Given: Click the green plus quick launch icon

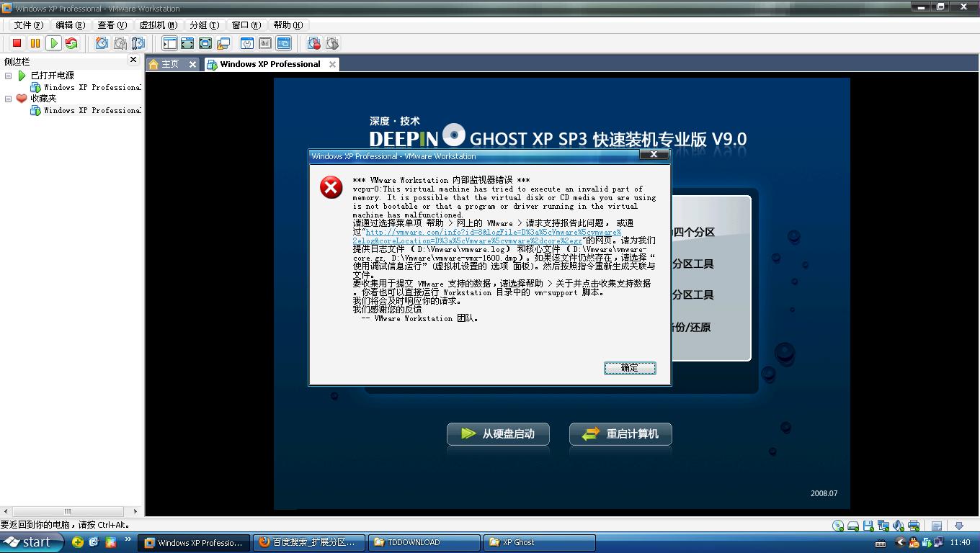Looking at the screenshot, I should [x=78, y=542].
